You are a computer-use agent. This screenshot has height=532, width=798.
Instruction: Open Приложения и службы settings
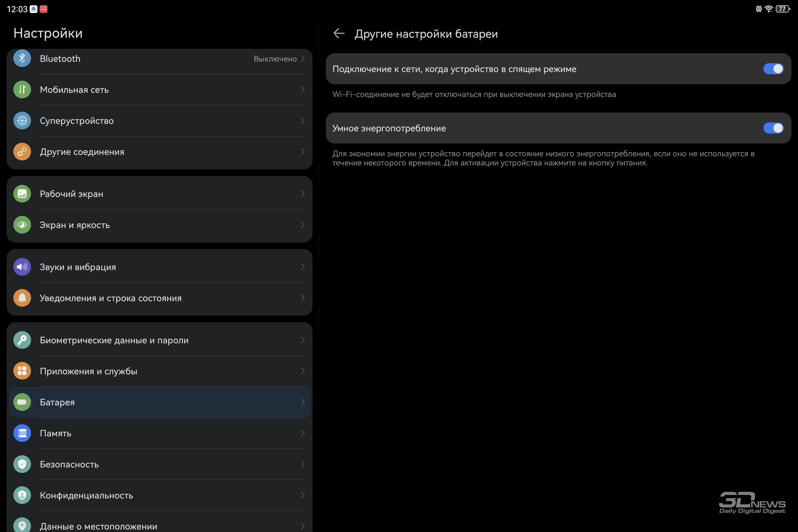coord(160,371)
